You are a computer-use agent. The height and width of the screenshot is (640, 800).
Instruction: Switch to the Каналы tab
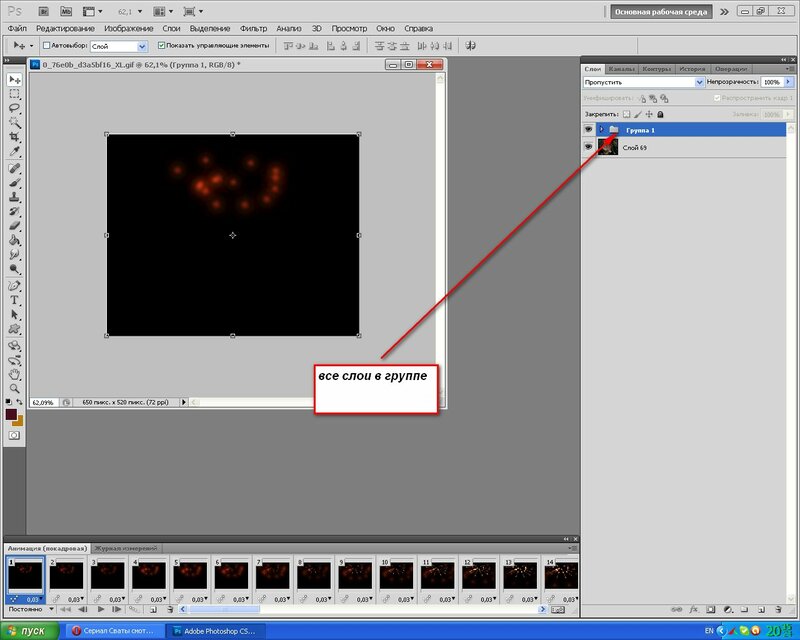(x=621, y=69)
